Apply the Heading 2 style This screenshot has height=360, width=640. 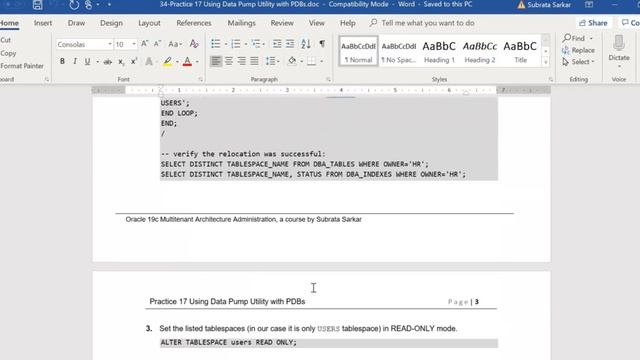(x=480, y=51)
